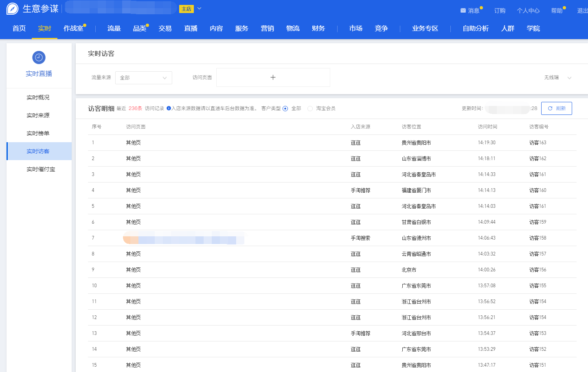Open 实时催付宝 in the sidebar
The width and height of the screenshot is (588, 372).
(x=41, y=169)
